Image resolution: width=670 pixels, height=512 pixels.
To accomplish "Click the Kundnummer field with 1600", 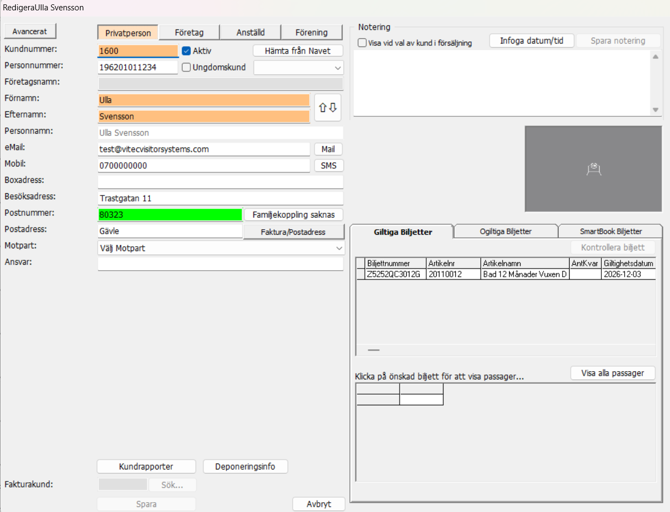I will (x=138, y=51).
